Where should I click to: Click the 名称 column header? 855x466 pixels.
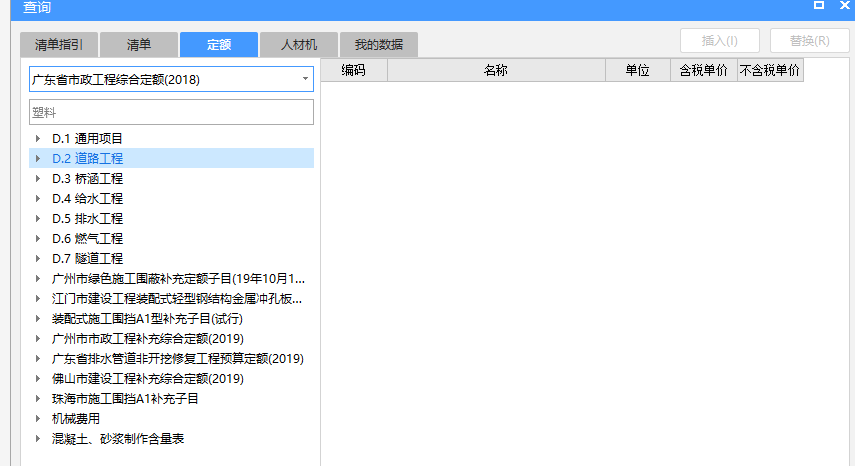point(496,70)
